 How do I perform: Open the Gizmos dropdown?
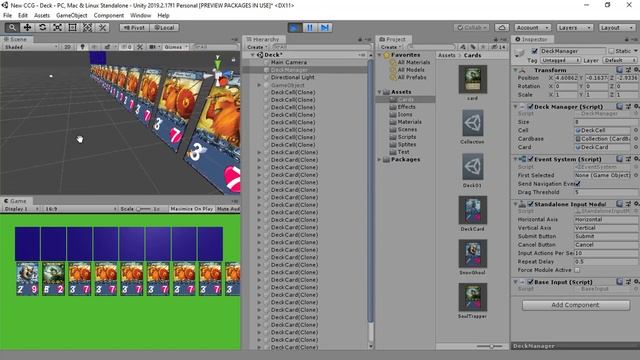pyautogui.click(x=176, y=47)
